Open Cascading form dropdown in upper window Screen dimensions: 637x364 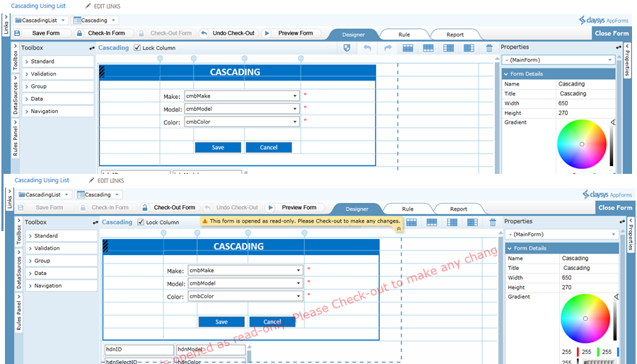point(113,20)
